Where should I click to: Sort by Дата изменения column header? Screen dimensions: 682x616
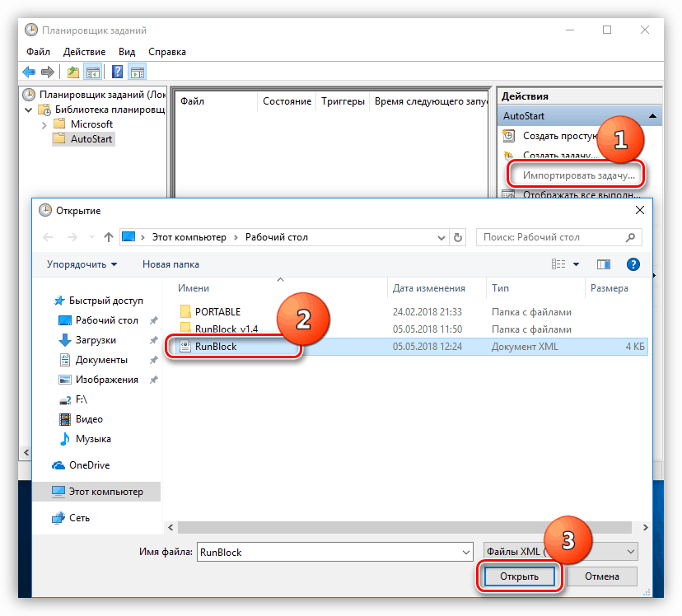coord(429,288)
